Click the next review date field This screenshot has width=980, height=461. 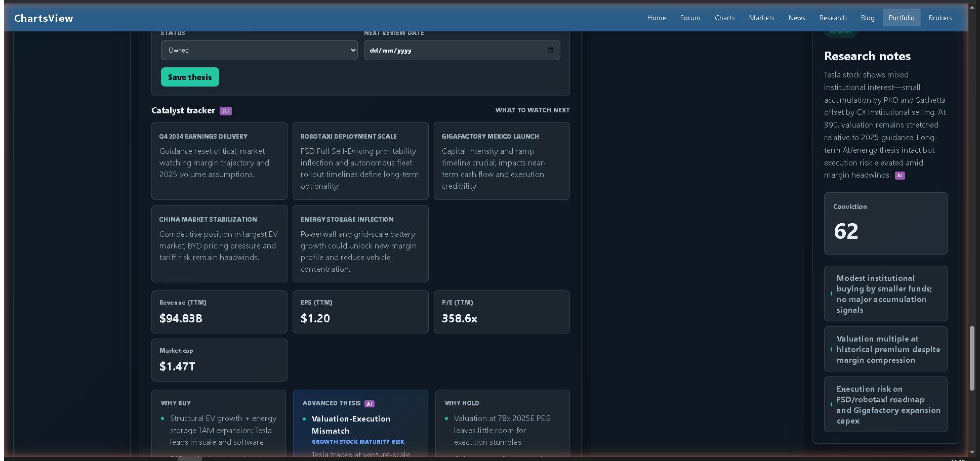462,50
